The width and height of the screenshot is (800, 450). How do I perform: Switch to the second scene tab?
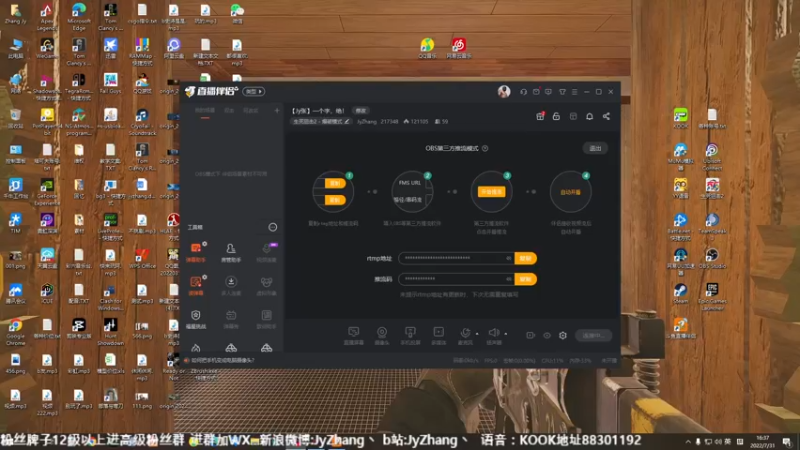coord(230,111)
